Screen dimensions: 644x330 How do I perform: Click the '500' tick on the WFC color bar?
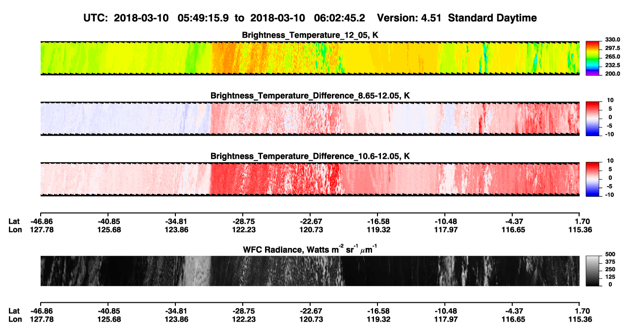click(x=609, y=254)
